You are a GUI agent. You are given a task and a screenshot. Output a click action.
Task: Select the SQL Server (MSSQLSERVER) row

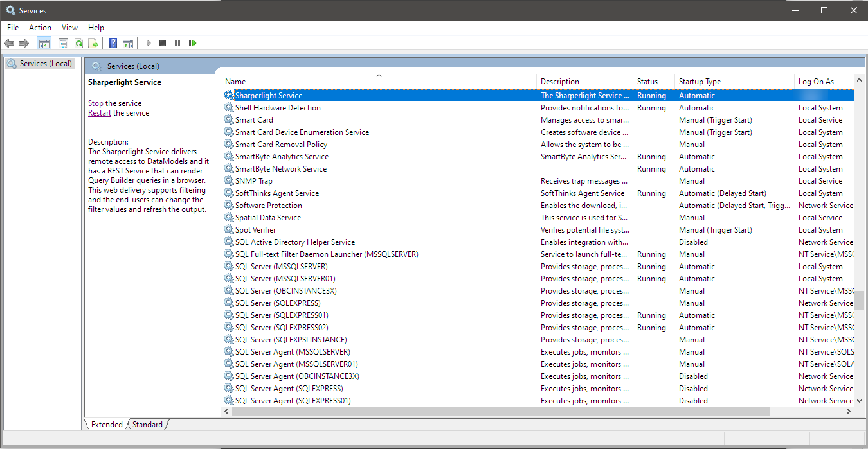click(538, 266)
